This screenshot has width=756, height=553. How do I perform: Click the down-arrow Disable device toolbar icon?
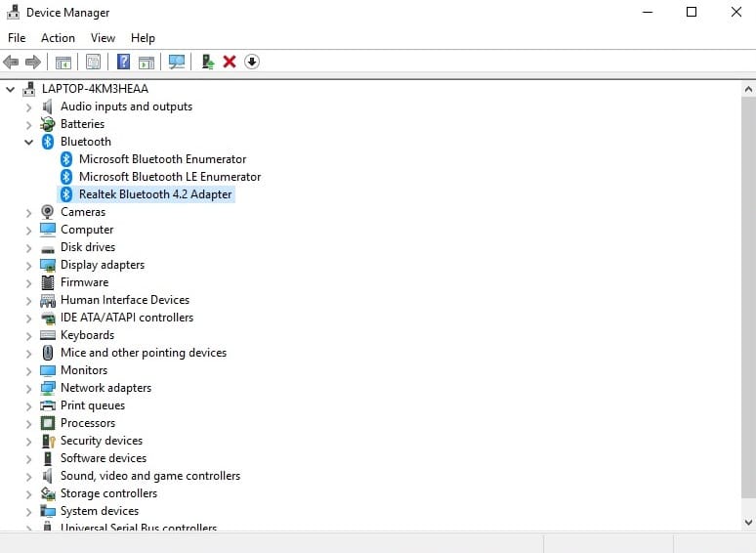click(x=252, y=62)
